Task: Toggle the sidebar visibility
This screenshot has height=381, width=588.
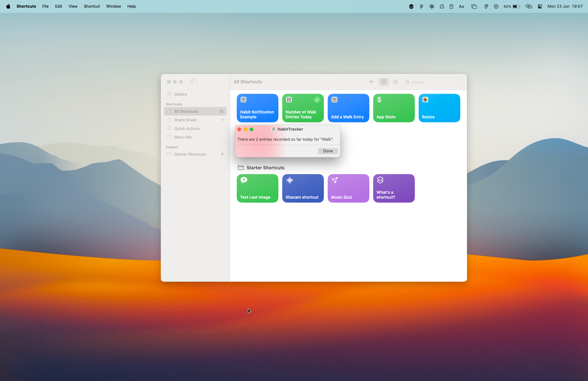Action: [x=194, y=82]
